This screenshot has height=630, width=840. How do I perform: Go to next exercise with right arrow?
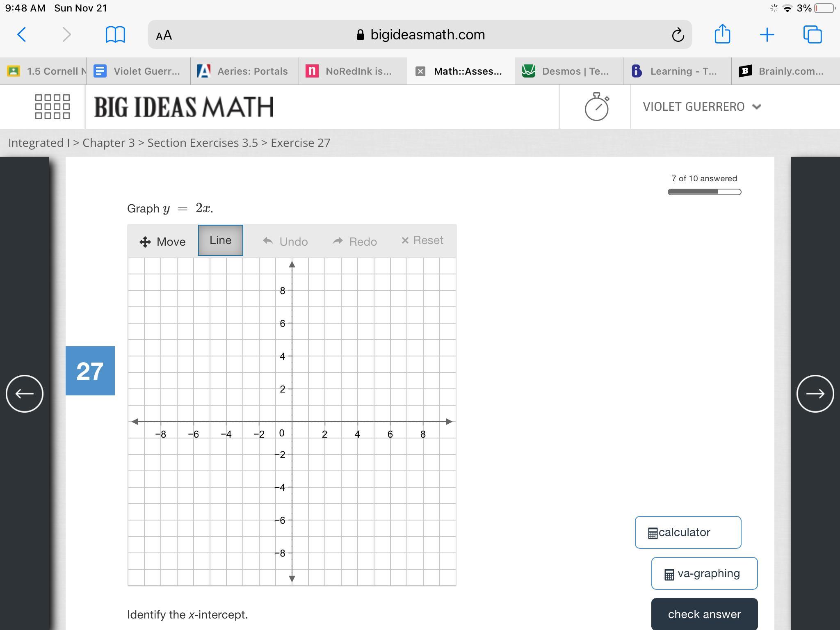[815, 394]
